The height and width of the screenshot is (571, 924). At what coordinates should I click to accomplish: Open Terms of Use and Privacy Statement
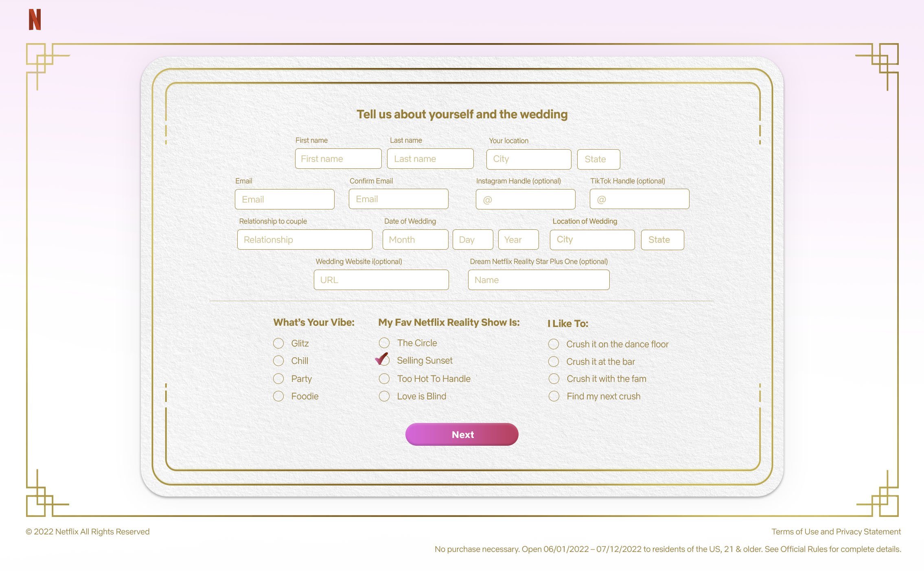coord(836,532)
